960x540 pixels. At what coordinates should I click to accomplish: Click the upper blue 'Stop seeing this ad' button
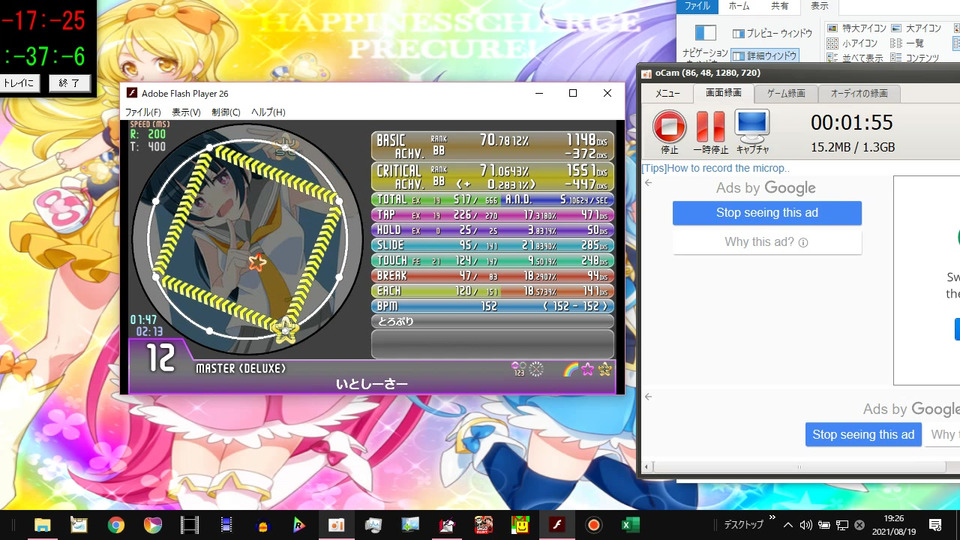[x=767, y=213]
